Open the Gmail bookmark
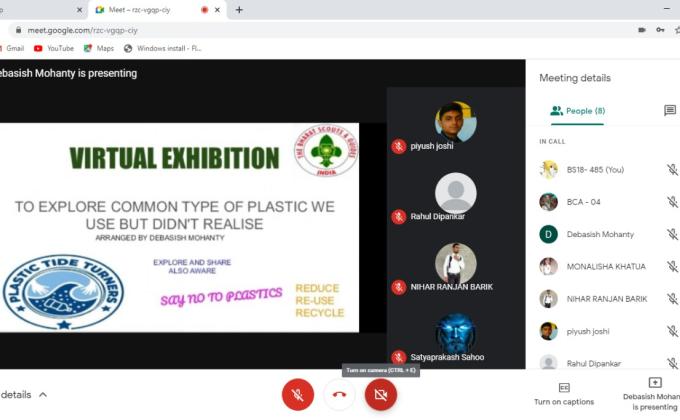 tap(12, 48)
